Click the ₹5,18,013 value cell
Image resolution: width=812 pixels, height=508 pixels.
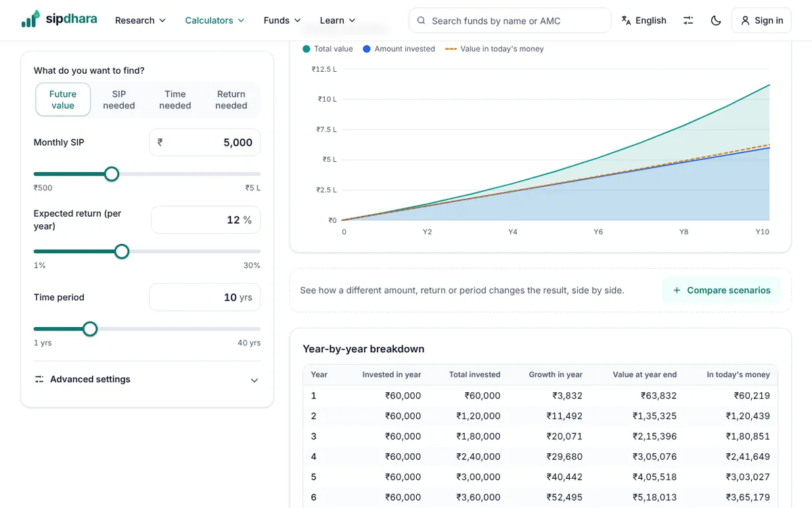click(655, 497)
